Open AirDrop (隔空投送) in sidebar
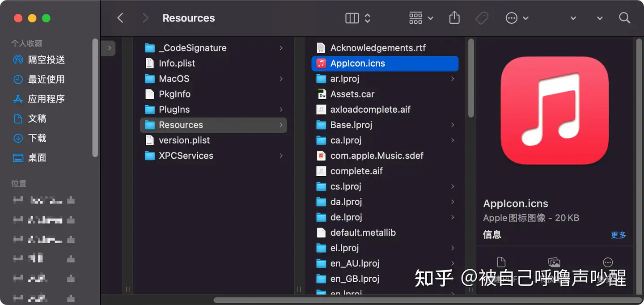644x305 pixels. point(46,59)
